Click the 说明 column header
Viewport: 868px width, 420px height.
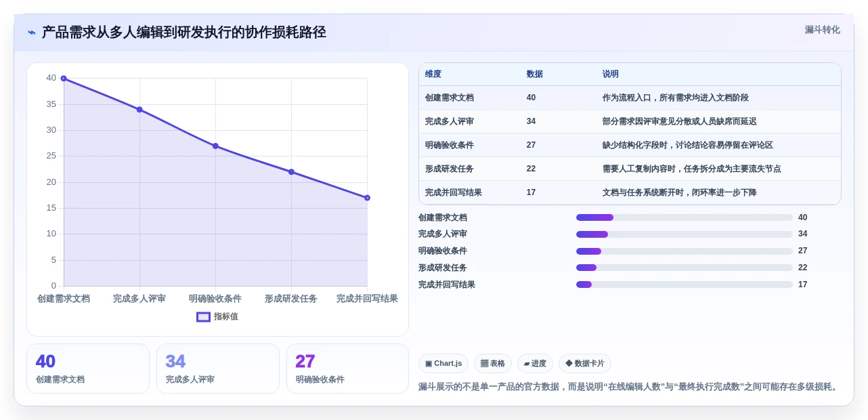click(611, 74)
